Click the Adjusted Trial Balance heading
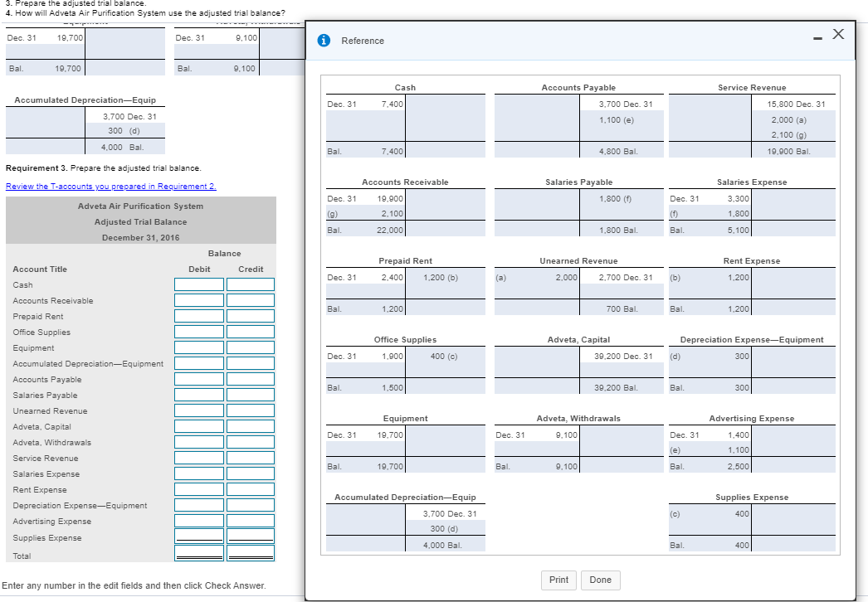Screen dimensions: 868x602 pos(140,222)
